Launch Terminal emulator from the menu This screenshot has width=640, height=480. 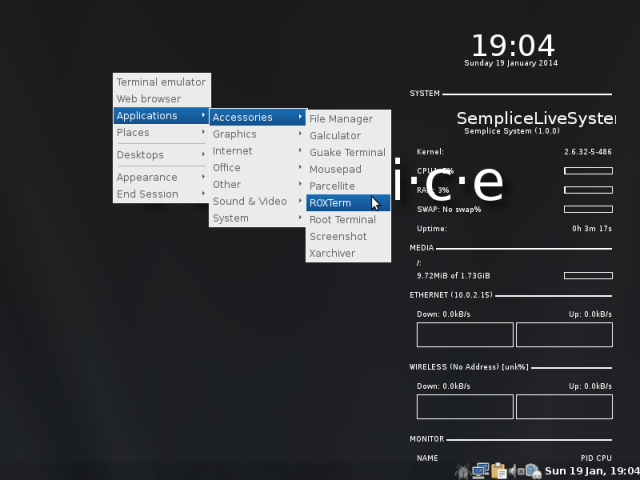[162, 82]
